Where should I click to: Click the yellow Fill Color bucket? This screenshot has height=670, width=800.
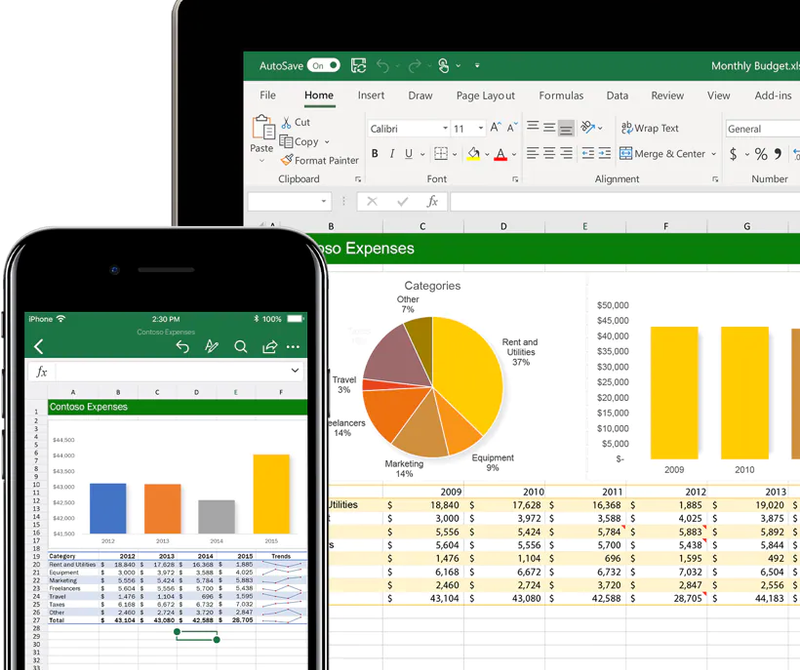474,154
